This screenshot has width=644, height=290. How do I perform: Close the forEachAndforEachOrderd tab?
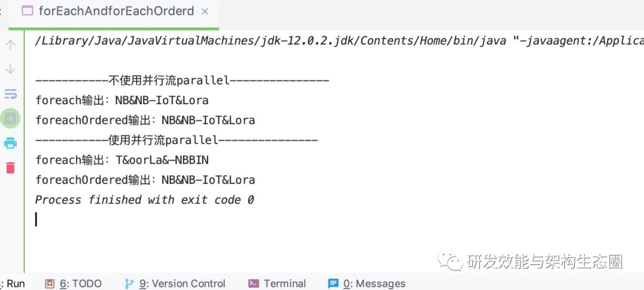point(205,12)
